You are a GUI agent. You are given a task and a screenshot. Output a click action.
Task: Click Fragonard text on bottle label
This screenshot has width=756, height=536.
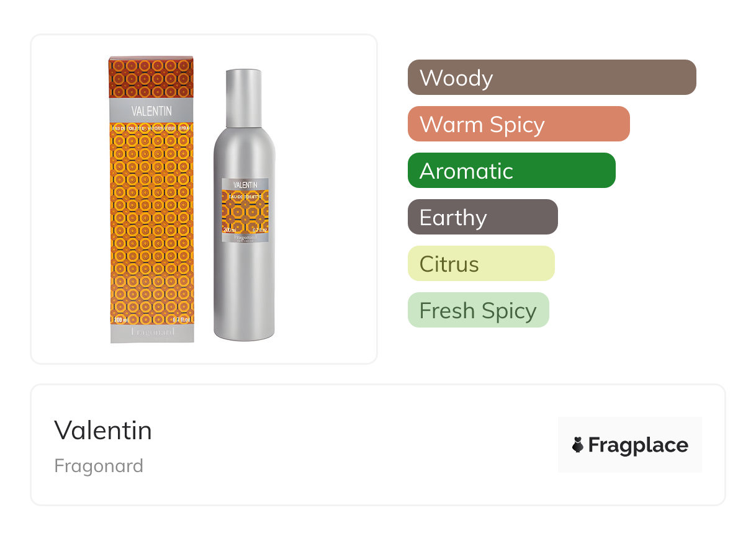(245, 236)
